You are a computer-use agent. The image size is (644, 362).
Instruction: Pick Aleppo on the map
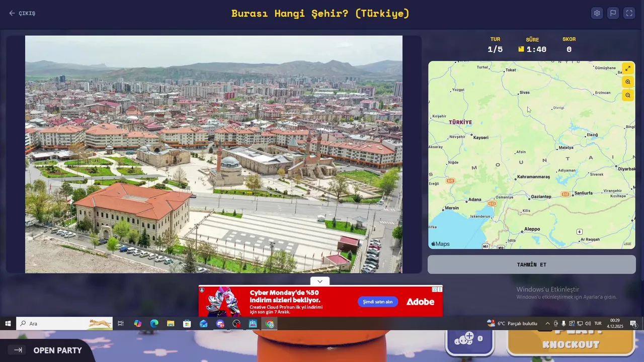[531, 229]
